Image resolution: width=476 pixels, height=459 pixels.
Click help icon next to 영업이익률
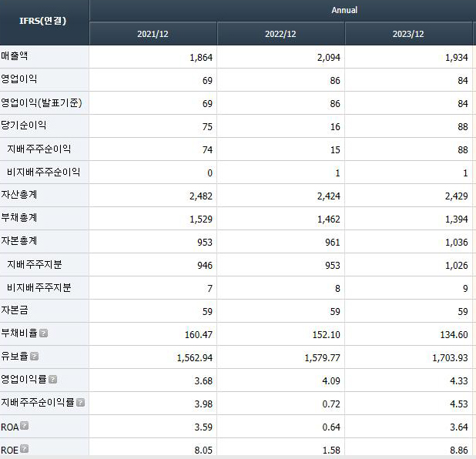tap(53, 380)
